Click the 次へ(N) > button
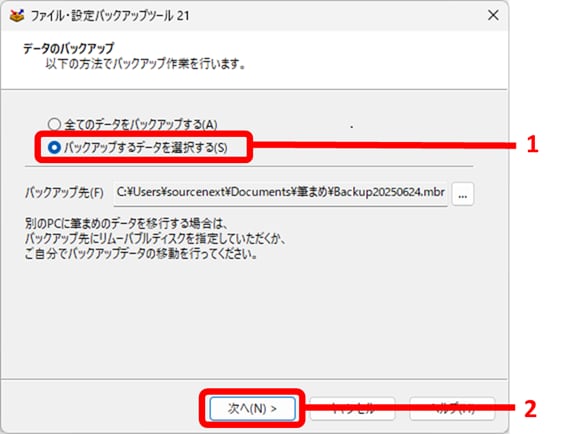The image size is (563, 435). tap(252, 408)
